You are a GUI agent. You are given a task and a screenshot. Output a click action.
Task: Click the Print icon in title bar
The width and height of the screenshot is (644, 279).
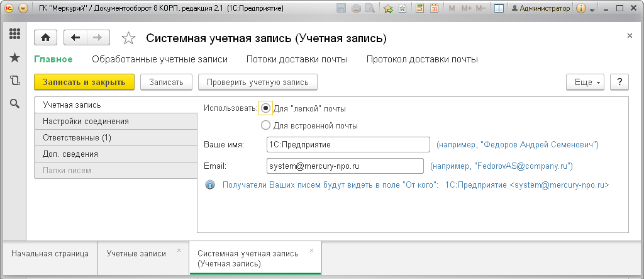pyautogui.click(x=356, y=8)
